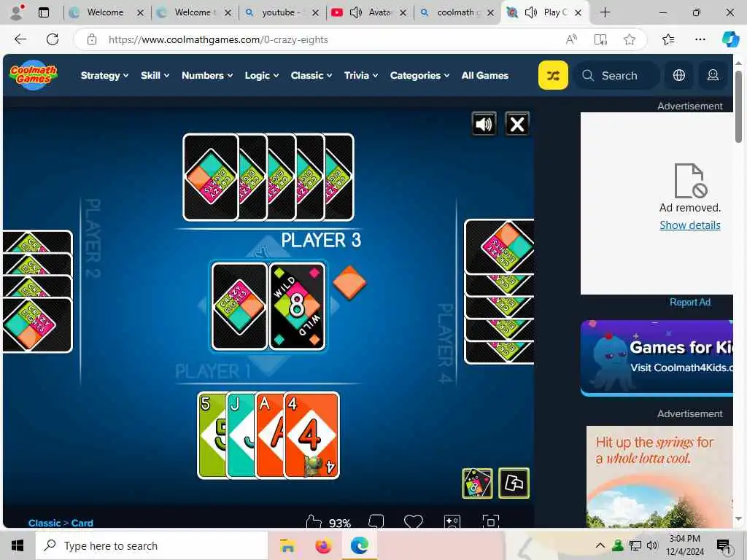Play the green 5 card
Image resolution: width=747 pixels, height=560 pixels.
coord(212,435)
